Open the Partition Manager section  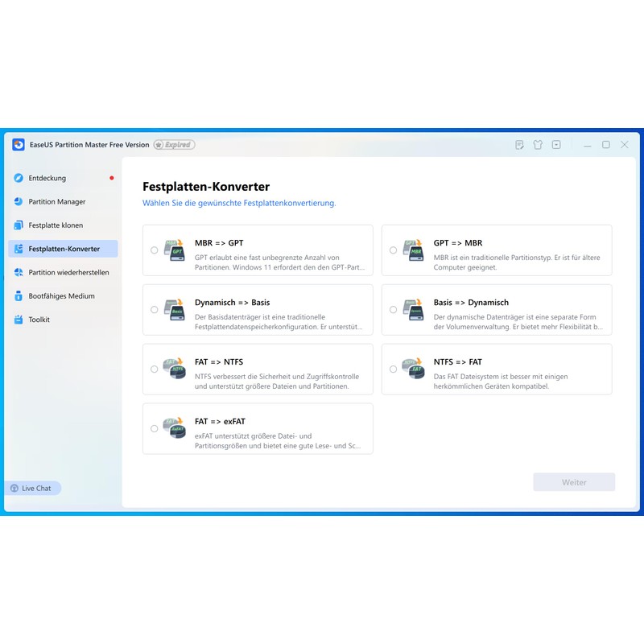pos(56,202)
